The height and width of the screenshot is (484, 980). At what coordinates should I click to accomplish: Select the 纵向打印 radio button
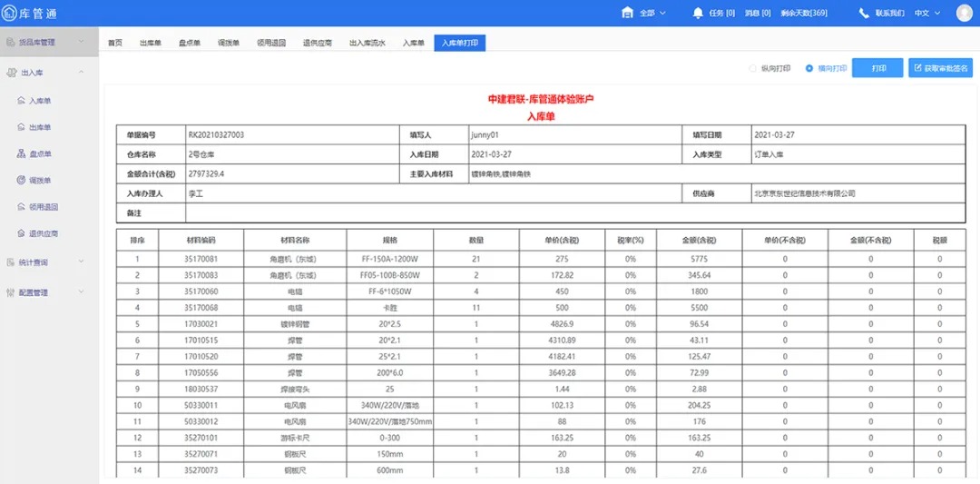[x=752, y=68]
